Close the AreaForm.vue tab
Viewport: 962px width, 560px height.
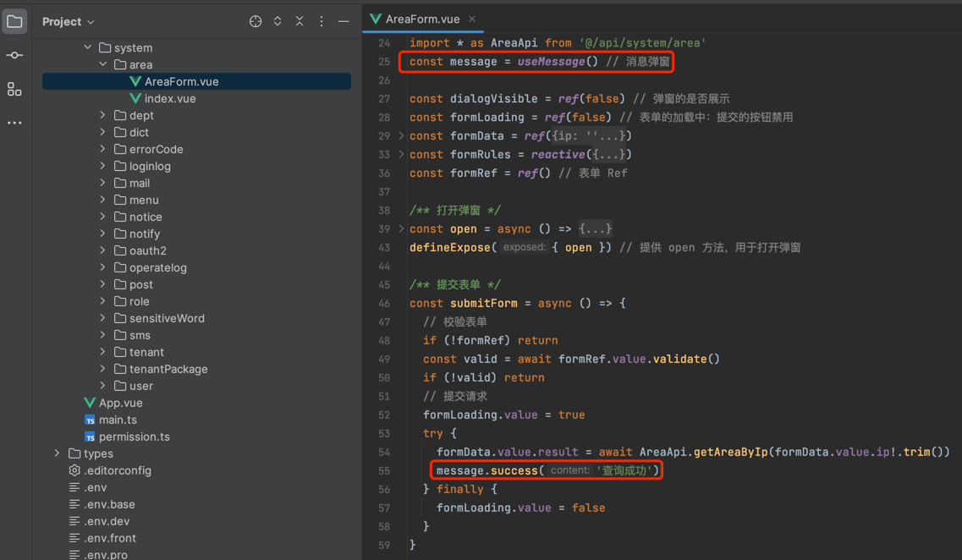(472, 19)
